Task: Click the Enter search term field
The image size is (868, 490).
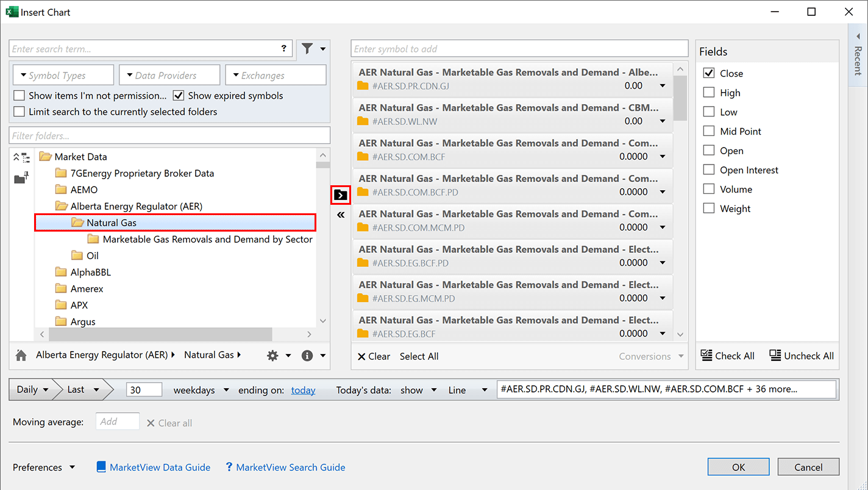Action: pos(151,49)
